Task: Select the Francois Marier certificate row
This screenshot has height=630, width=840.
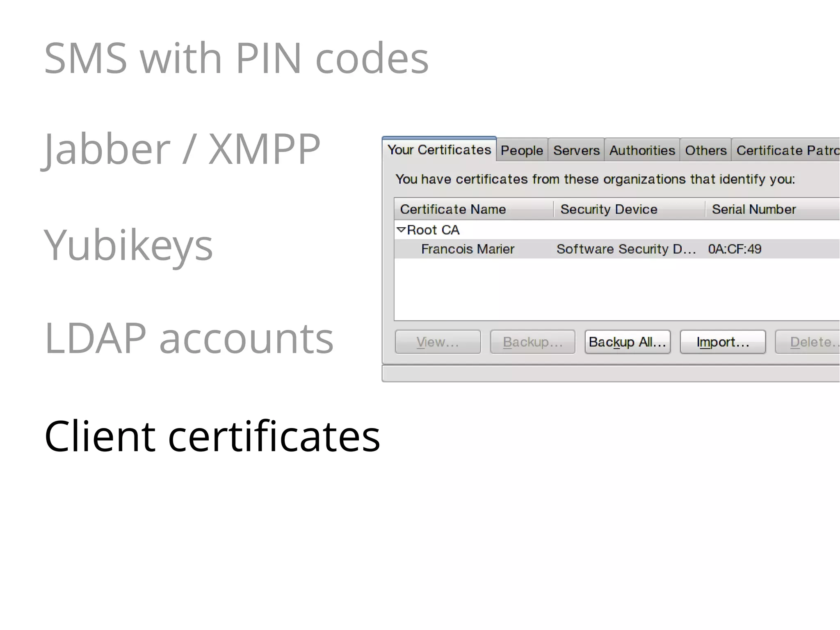Action: 617,249
